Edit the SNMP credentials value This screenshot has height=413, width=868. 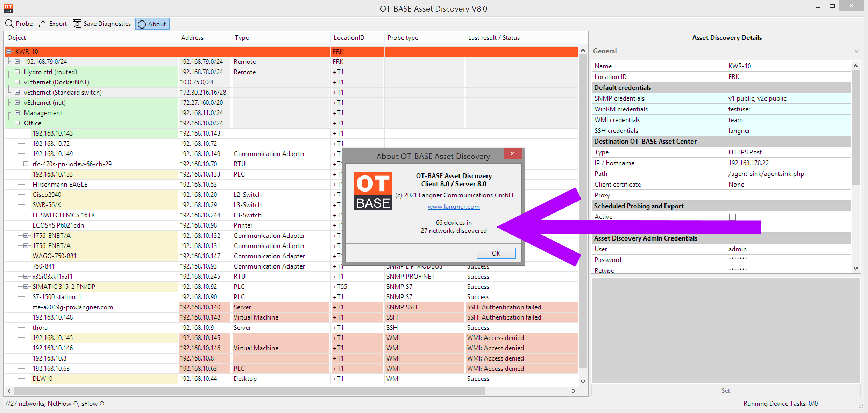pos(788,98)
